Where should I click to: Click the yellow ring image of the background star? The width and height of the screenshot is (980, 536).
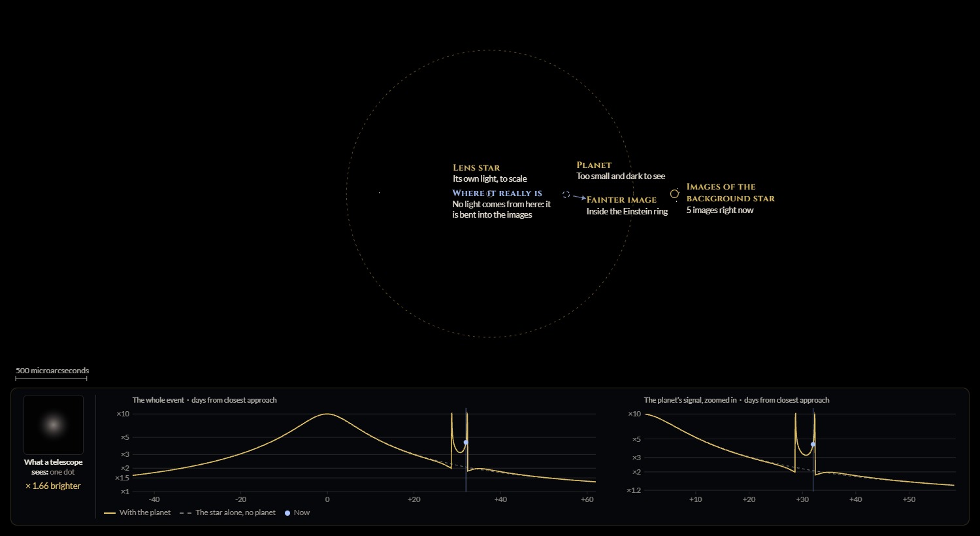[674, 194]
